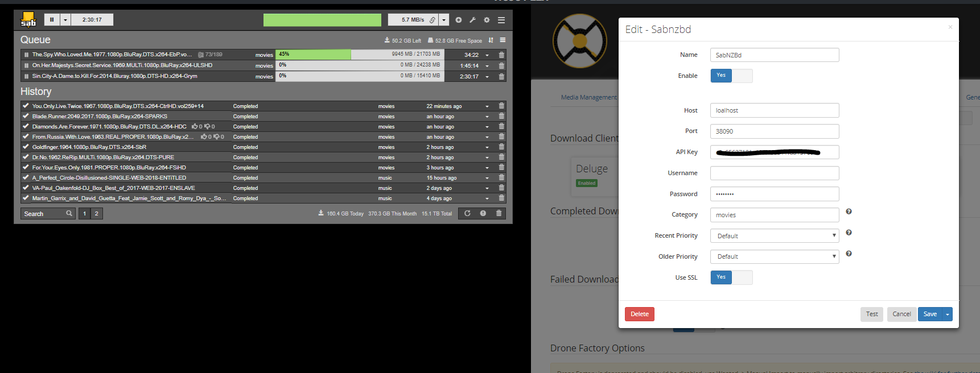Go to history page 1

pos(84,214)
